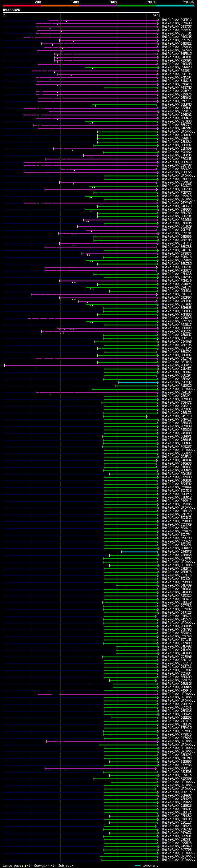Select the UniRef100_C1N5Q9 label
This screenshot has width=197, height=868.
coord(177,149)
